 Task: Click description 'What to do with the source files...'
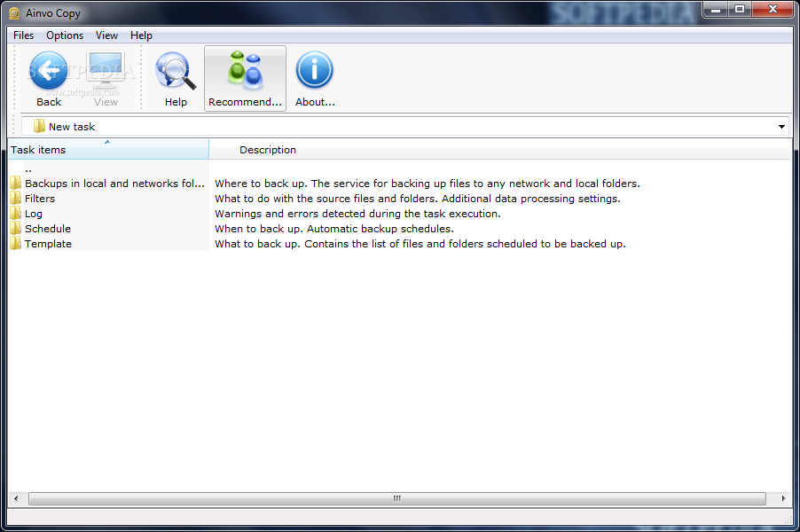pyautogui.click(x=418, y=199)
